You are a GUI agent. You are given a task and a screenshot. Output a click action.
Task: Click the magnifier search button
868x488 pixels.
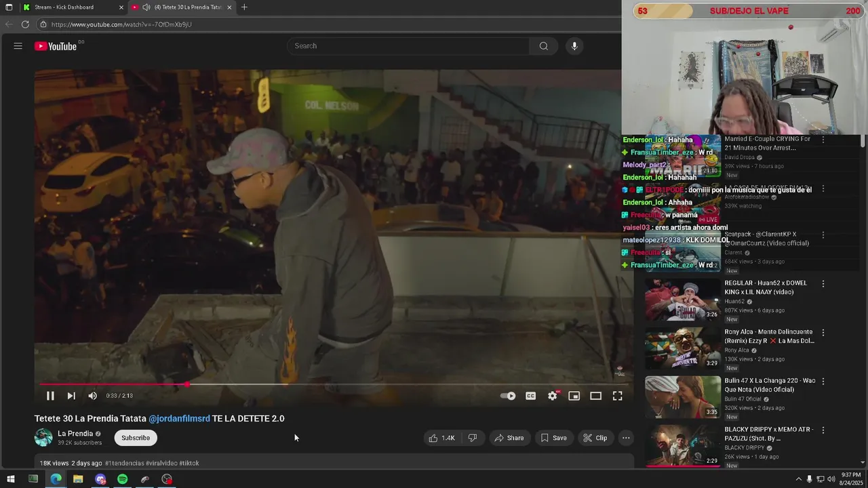tap(544, 46)
